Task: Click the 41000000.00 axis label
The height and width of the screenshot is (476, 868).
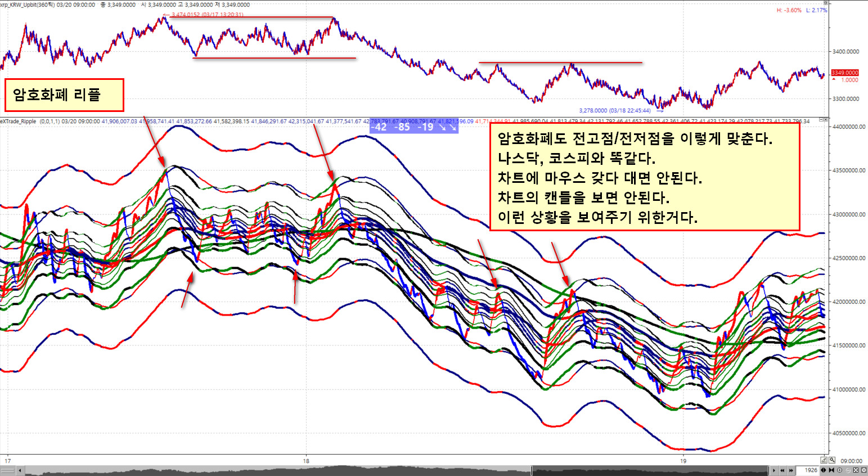Action: click(848, 389)
